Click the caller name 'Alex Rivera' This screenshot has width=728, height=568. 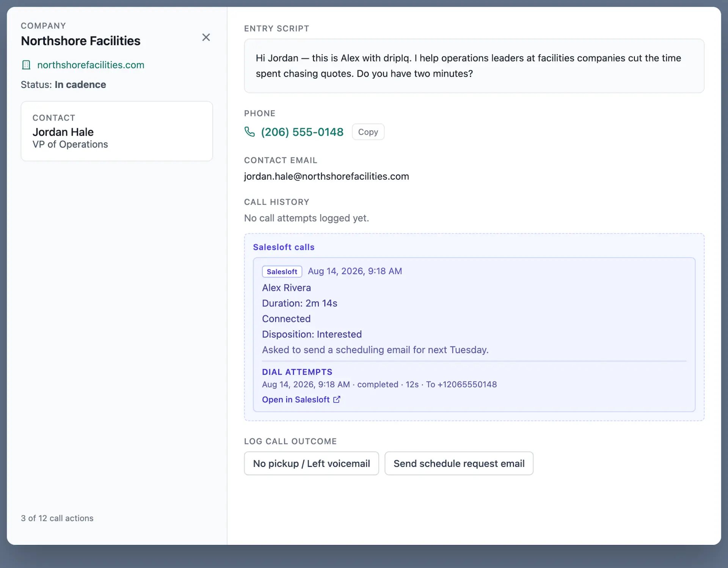[x=286, y=288]
